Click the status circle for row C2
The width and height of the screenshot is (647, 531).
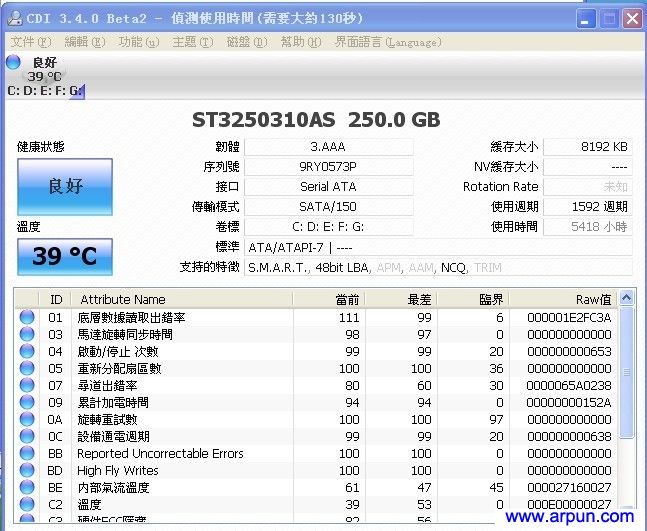pyautogui.click(x=27, y=505)
